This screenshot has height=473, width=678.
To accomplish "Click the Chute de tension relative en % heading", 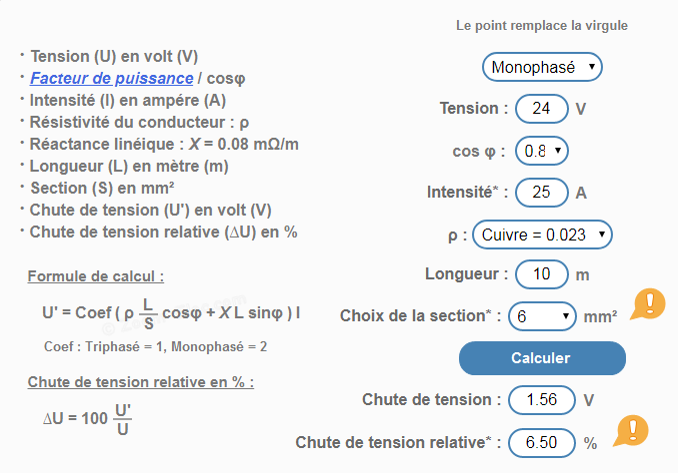I will coord(141,382).
